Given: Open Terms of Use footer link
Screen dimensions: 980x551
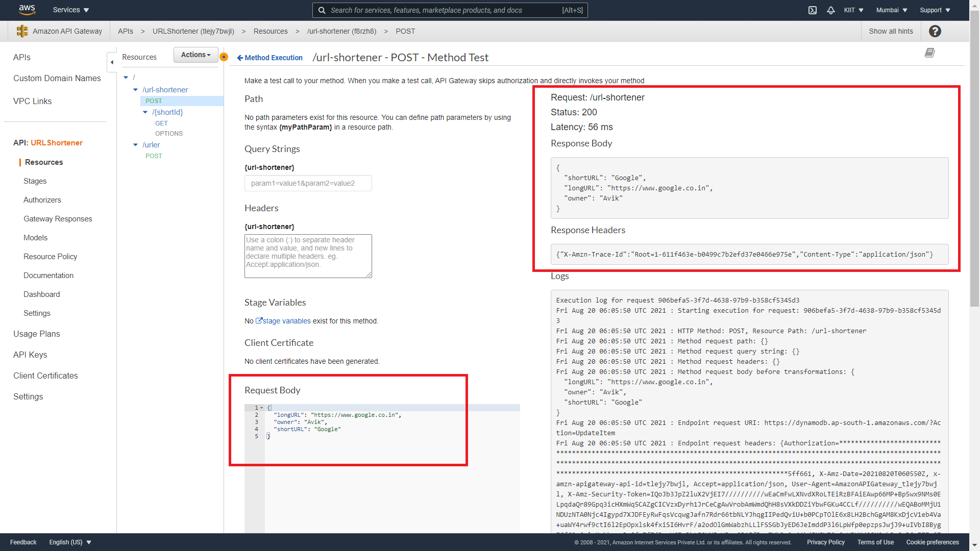Looking at the screenshot, I should point(875,542).
